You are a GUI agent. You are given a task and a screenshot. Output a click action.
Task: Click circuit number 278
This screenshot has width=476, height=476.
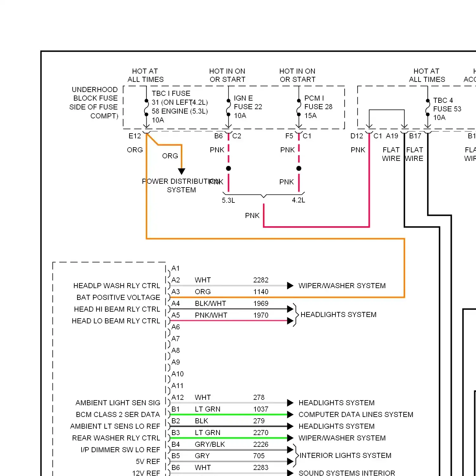pyautogui.click(x=259, y=397)
